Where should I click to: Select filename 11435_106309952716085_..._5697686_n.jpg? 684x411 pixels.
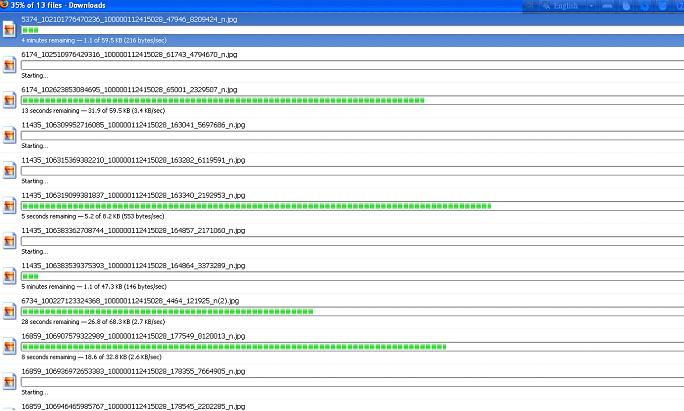133,125
